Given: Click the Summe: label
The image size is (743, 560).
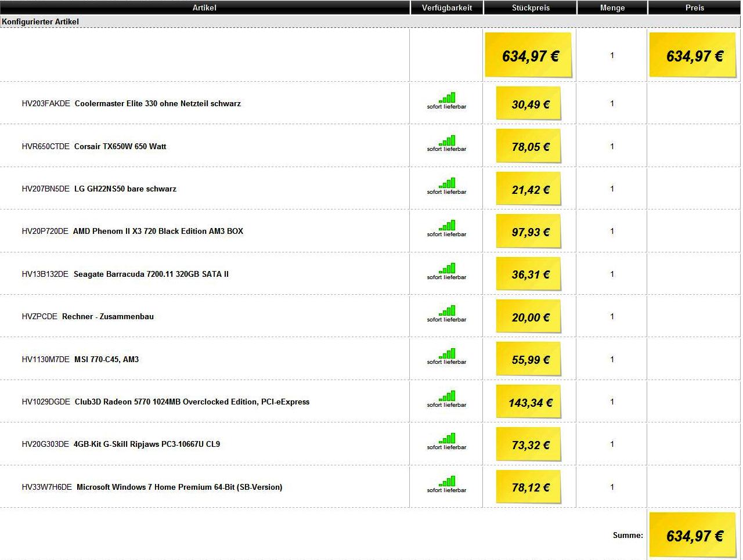Looking at the screenshot, I should 628,535.
